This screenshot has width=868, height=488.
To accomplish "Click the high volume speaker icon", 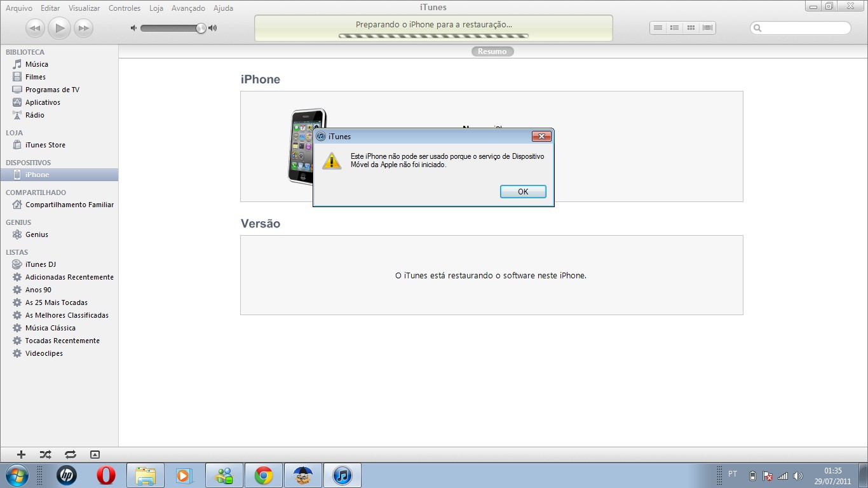I will click(212, 28).
